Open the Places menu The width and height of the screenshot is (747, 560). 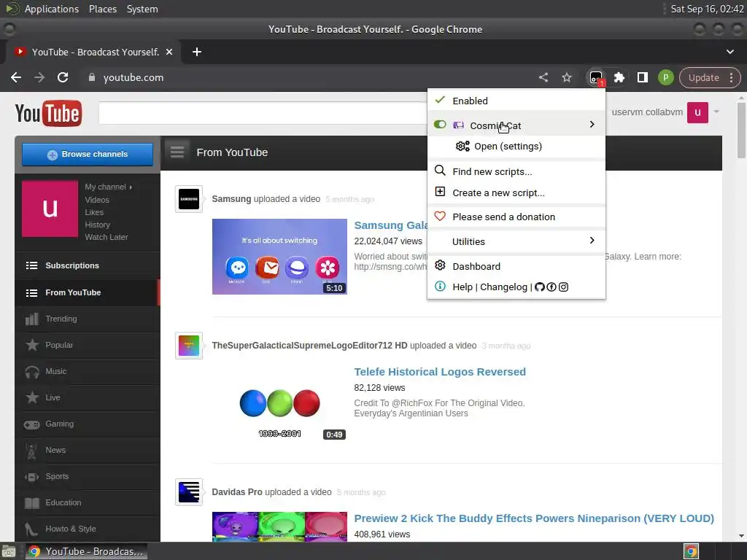click(102, 9)
